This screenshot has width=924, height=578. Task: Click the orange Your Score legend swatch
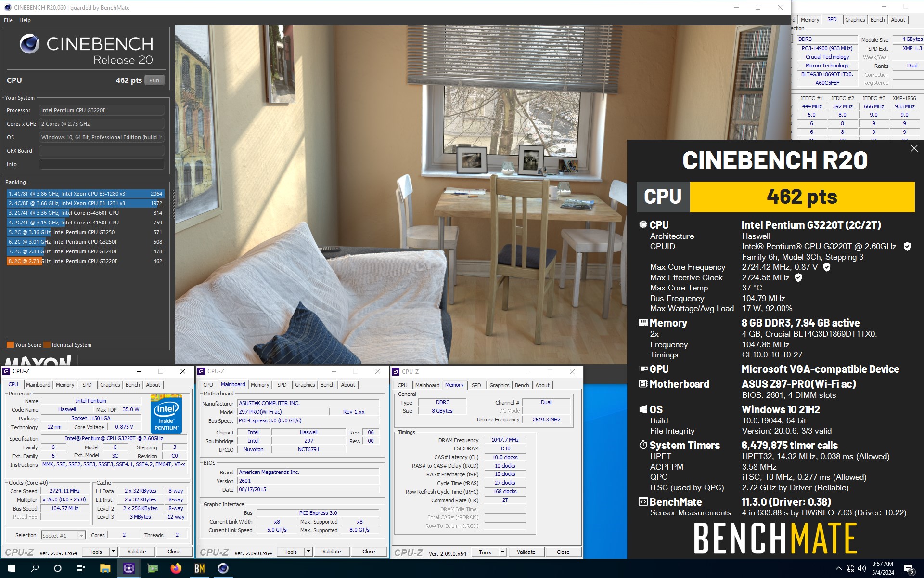click(x=10, y=345)
